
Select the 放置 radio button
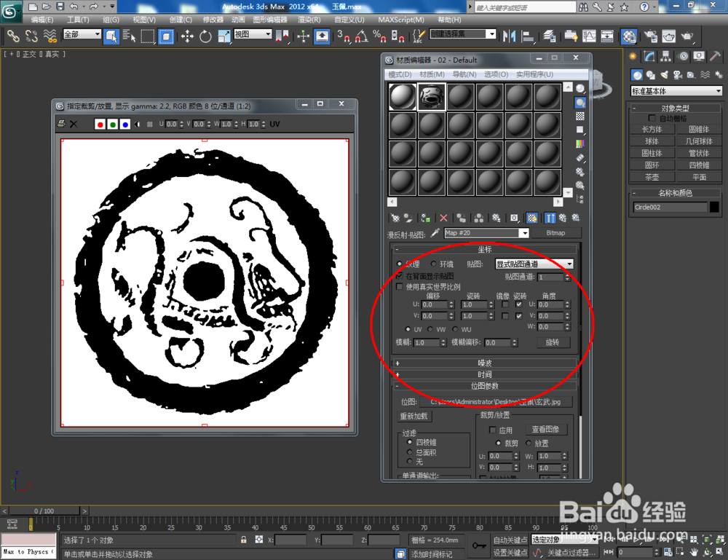[529, 443]
